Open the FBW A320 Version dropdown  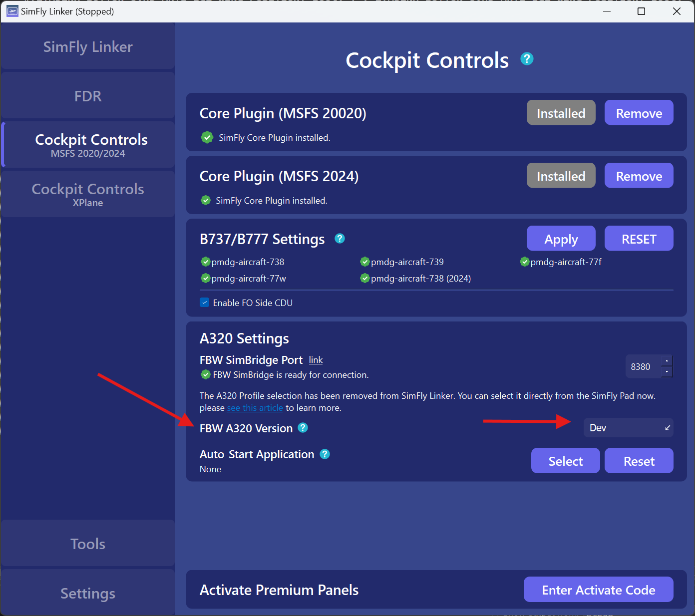pos(629,428)
